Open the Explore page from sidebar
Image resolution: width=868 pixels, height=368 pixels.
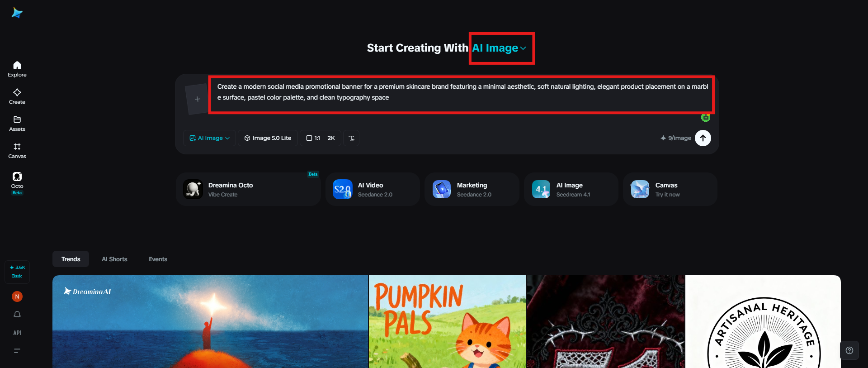point(17,69)
